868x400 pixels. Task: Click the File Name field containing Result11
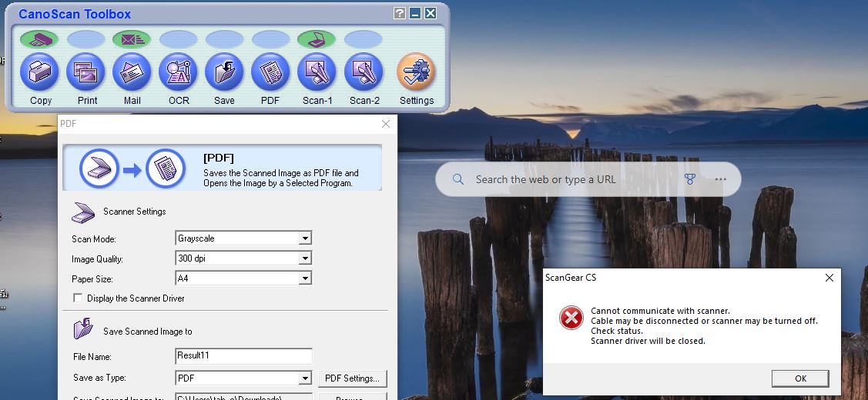point(243,355)
